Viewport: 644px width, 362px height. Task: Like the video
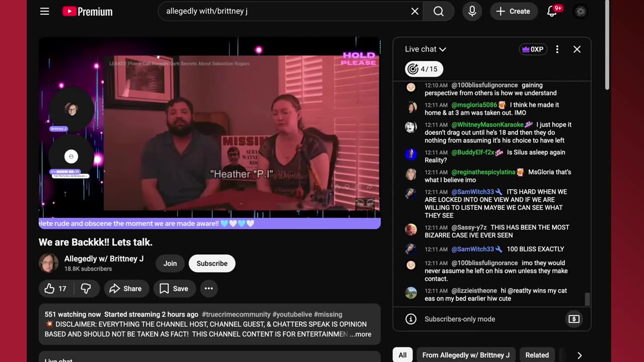(x=56, y=289)
